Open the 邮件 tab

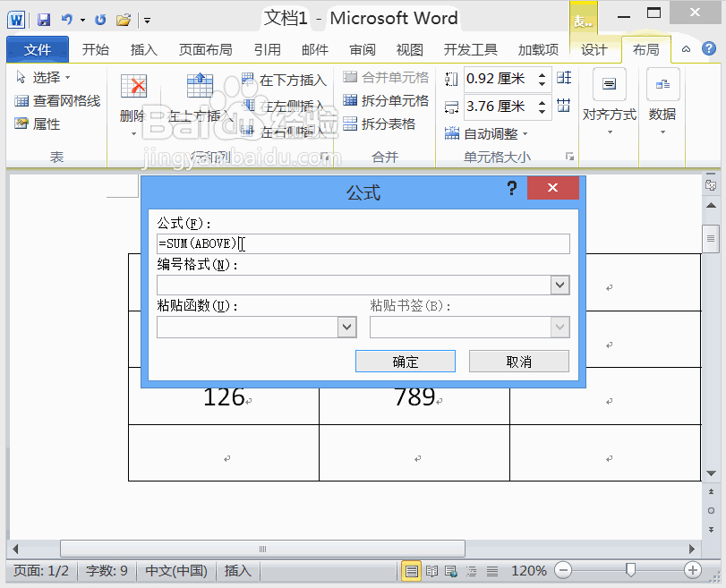tap(315, 49)
